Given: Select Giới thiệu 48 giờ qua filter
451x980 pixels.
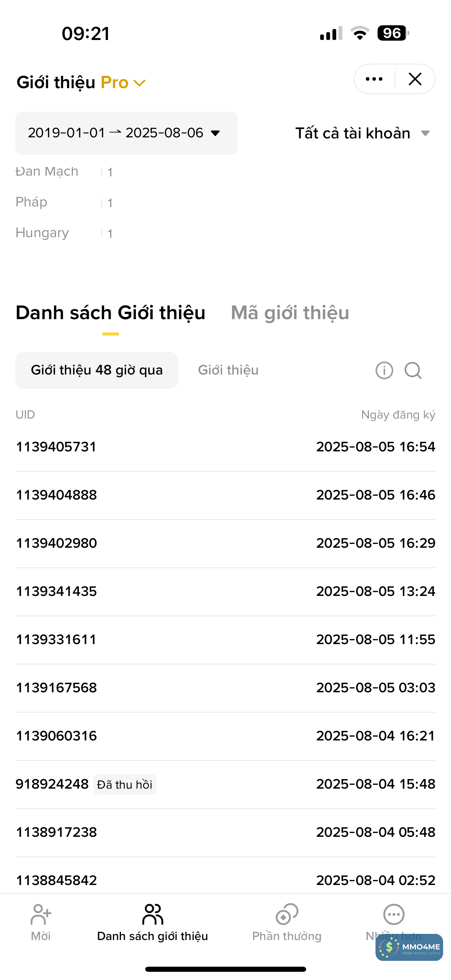Looking at the screenshot, I should tap(97, 370).
